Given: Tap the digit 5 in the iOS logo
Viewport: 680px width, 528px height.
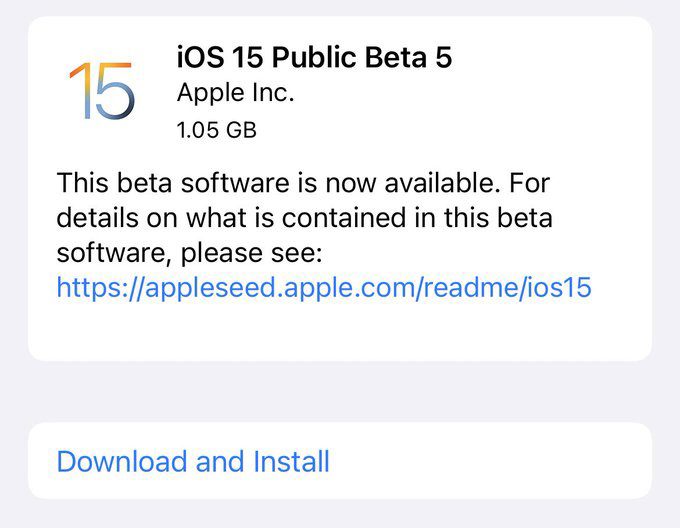Looking at the screenshot, I should pyautogui.click(x=113, y=92).
